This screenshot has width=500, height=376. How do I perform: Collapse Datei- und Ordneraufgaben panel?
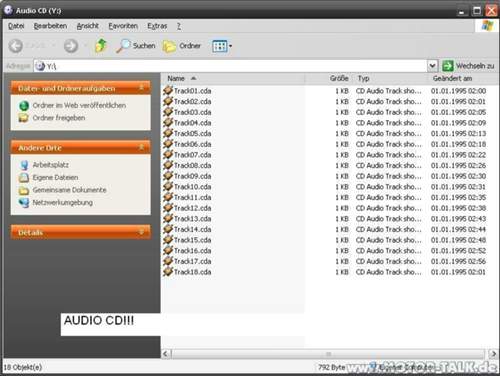141,88
